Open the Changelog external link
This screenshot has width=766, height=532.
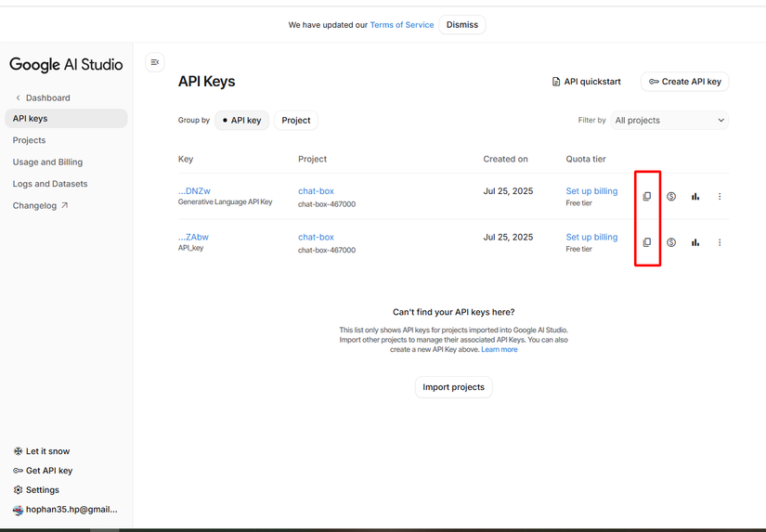(40, 206)
